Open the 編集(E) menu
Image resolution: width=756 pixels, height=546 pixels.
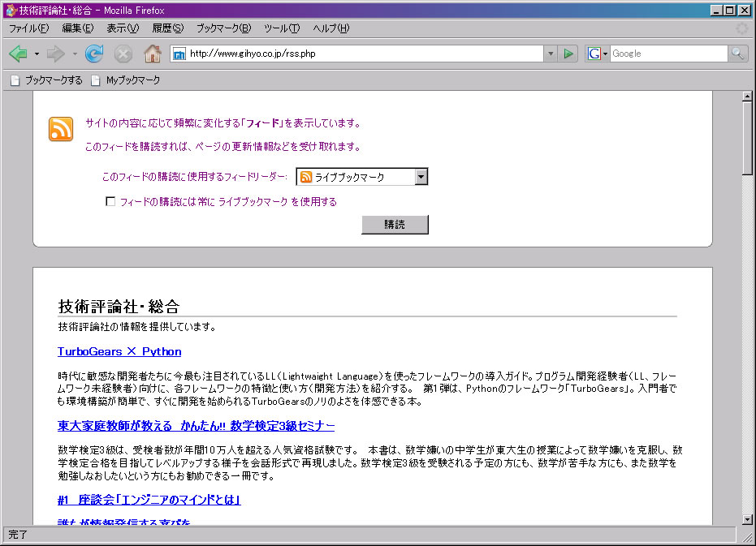pyautogui.click(x=78, y=28)
